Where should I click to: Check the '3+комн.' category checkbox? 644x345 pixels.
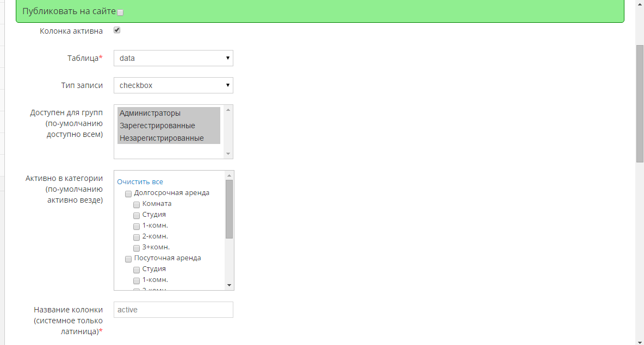[137, 248]
